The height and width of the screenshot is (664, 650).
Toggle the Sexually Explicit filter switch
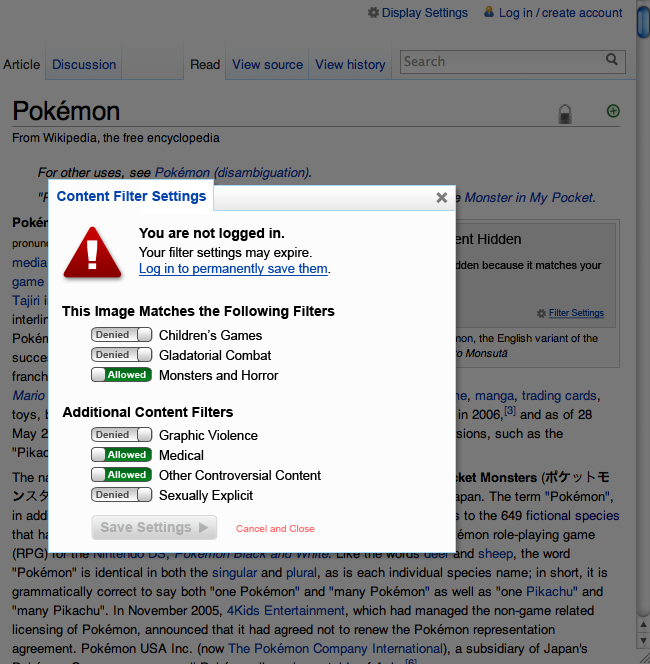coord(122,495)
